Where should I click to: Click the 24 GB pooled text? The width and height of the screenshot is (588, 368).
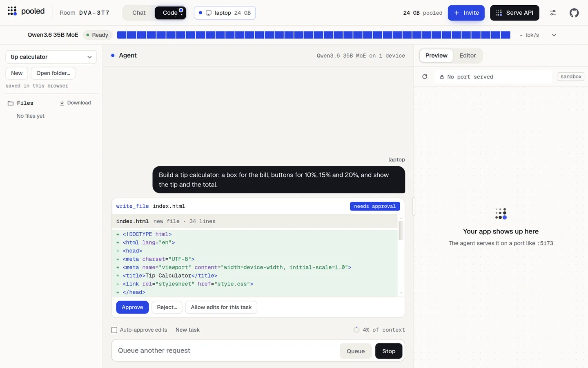coord(423,13)
